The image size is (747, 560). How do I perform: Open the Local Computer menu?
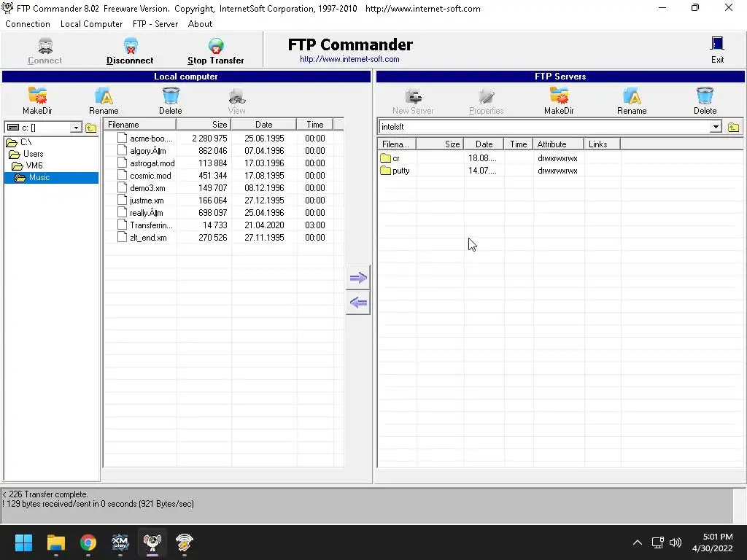pos(91,24)
